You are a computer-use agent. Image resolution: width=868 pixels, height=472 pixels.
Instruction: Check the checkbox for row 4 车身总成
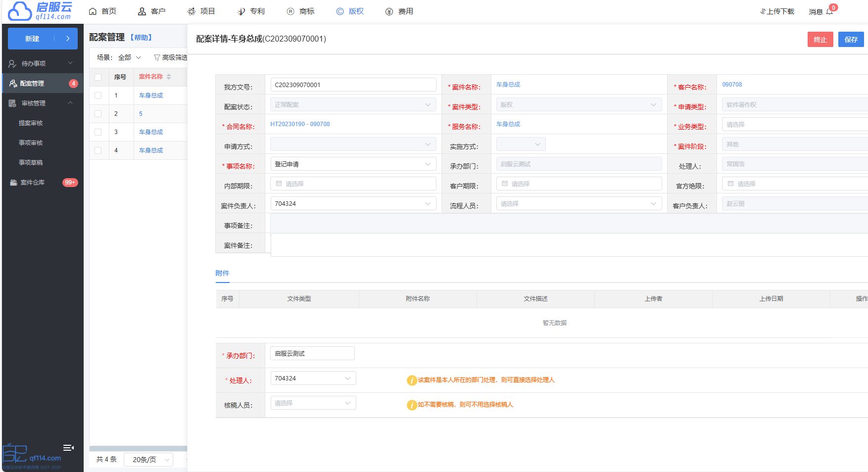(x=98, y=150)
